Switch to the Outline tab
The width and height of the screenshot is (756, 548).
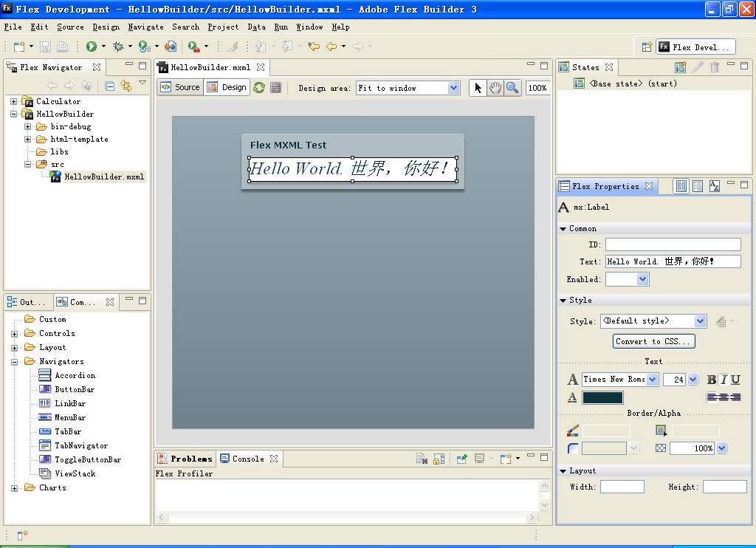click(28, 303)
